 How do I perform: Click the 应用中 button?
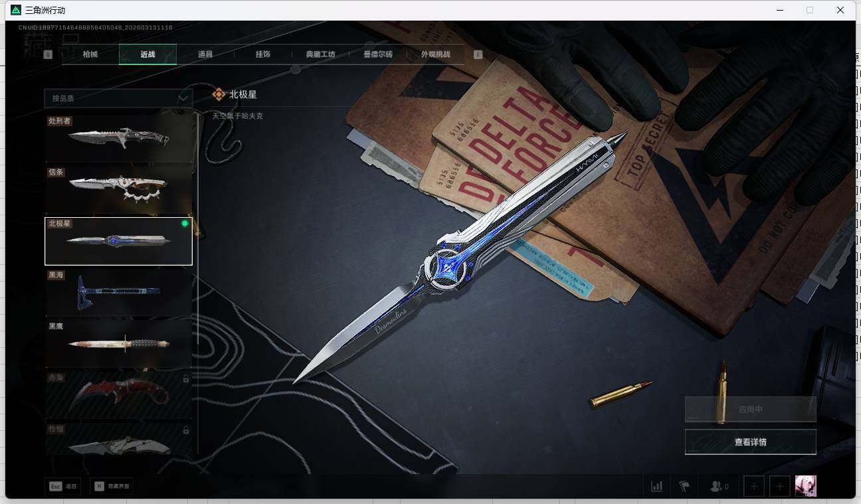pos(751,410)
